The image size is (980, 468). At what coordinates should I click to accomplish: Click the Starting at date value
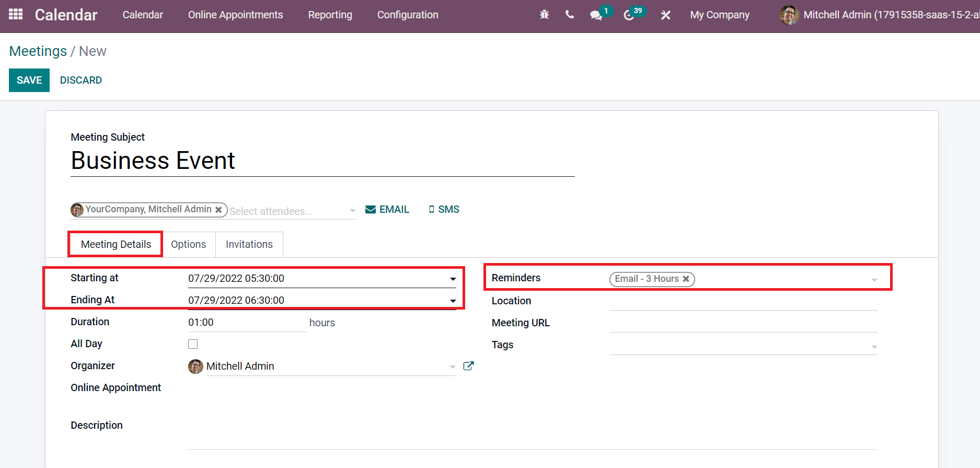236,279
